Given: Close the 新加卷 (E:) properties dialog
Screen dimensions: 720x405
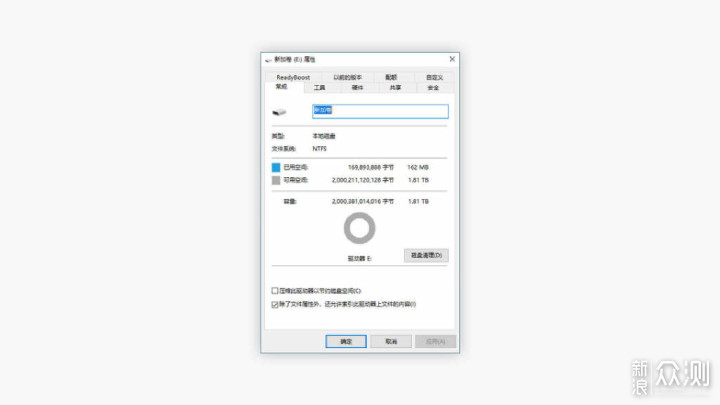Looking at the screenshot, I should pyautogui.click(x=451, y=59).
